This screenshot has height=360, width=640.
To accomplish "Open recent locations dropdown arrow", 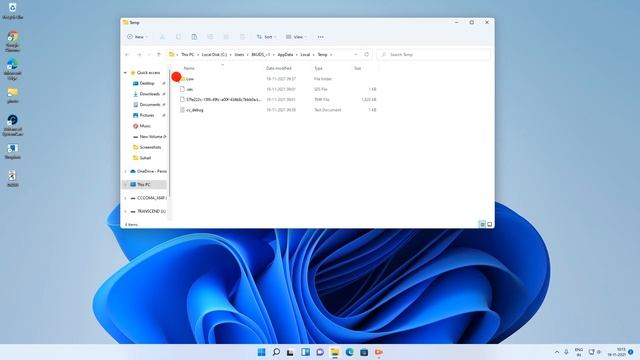I will click(149, 54).
